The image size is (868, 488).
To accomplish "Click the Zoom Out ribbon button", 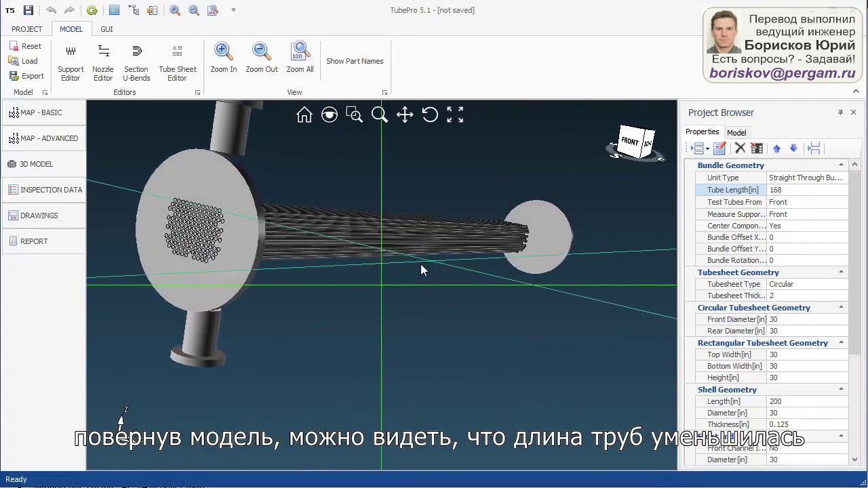I will coord(262,58).
